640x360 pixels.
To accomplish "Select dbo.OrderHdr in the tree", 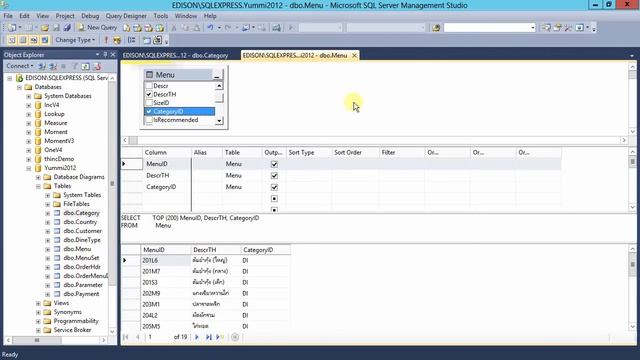I will click(82, 267).
